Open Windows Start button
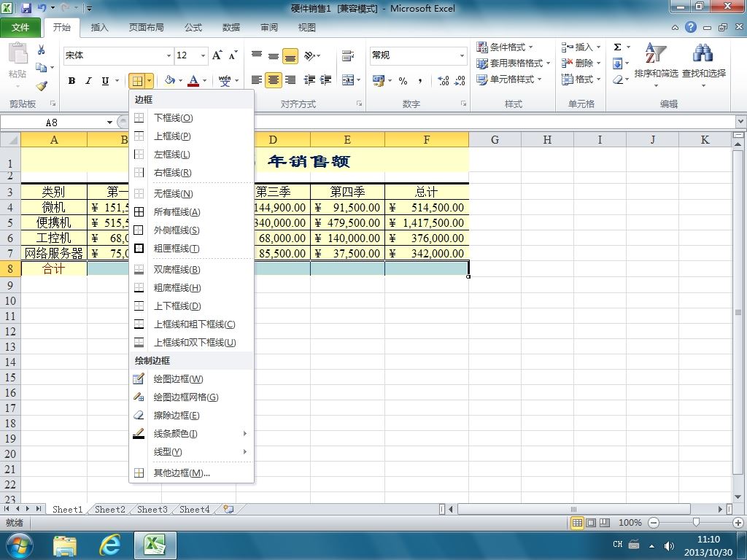The width and height of the screenshot is (747, 560). [x=19, y=545]
